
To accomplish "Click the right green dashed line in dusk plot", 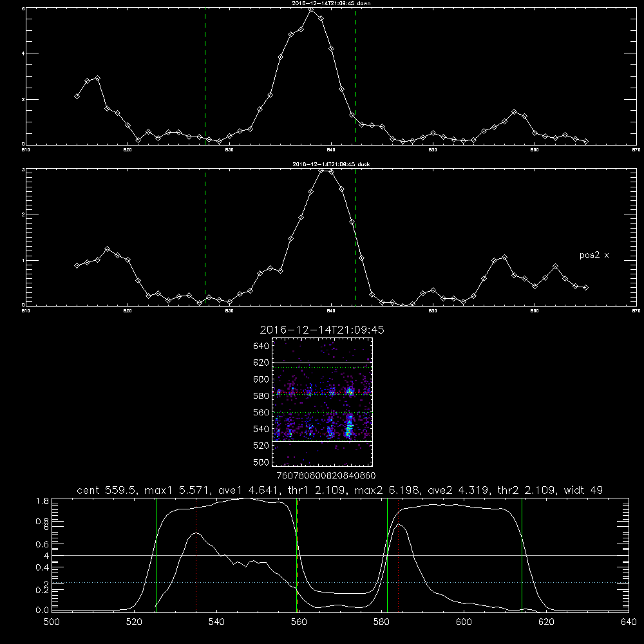I will click(x=355, y=237).
